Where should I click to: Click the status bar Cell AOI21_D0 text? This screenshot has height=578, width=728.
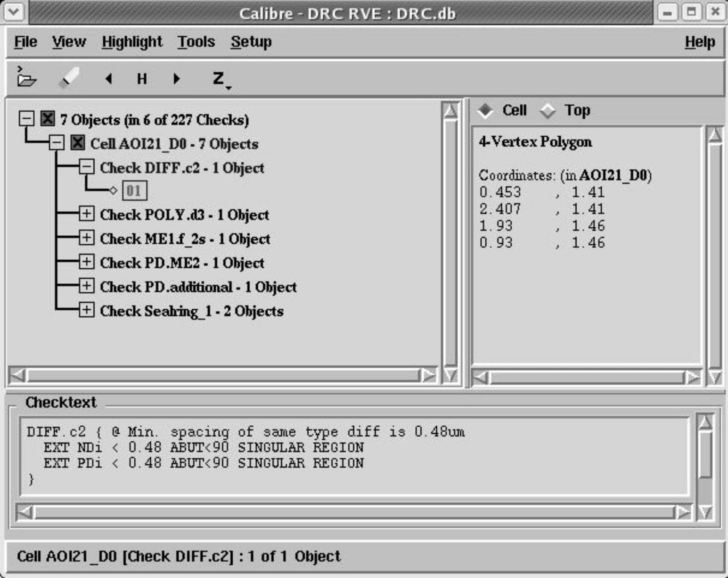coord(179,556)
